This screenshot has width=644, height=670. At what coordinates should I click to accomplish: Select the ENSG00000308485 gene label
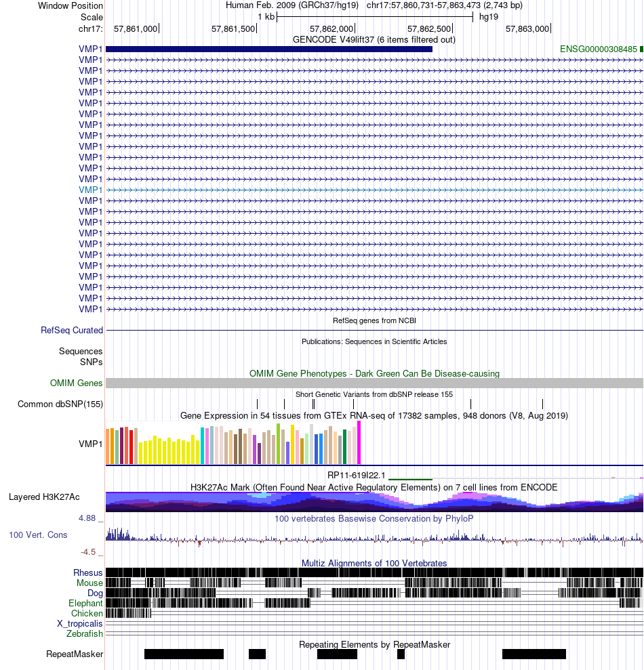[599, 49]
